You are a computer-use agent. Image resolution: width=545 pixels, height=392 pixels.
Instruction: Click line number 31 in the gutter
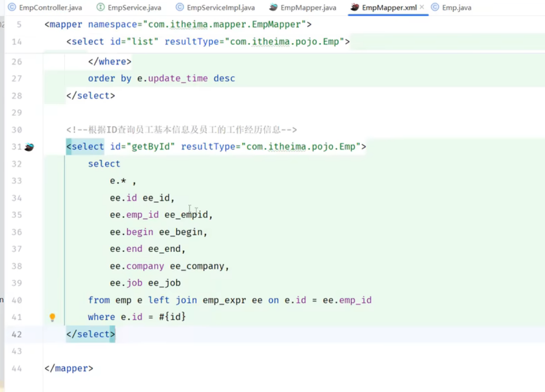[16, 146]
